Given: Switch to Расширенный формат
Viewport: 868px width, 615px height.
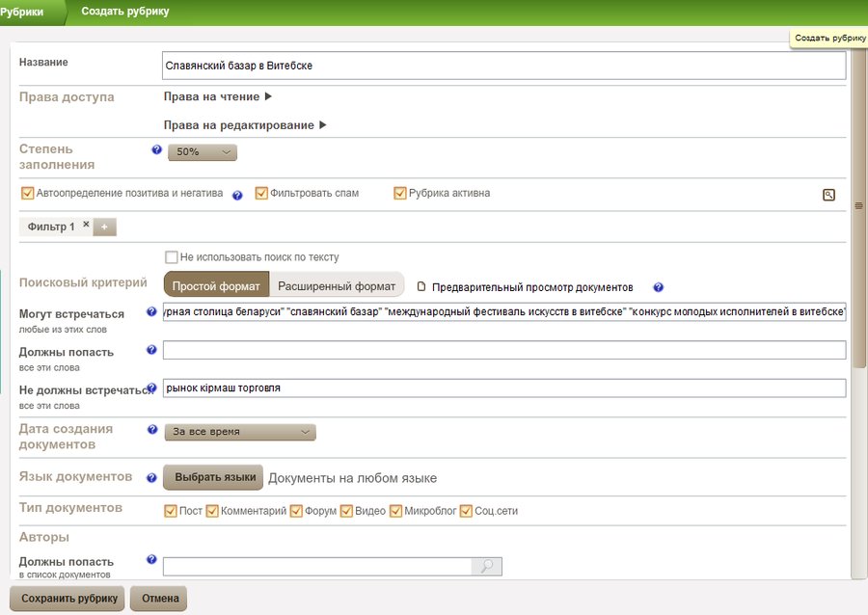Looking at the screenshot, I should [337, 286].
